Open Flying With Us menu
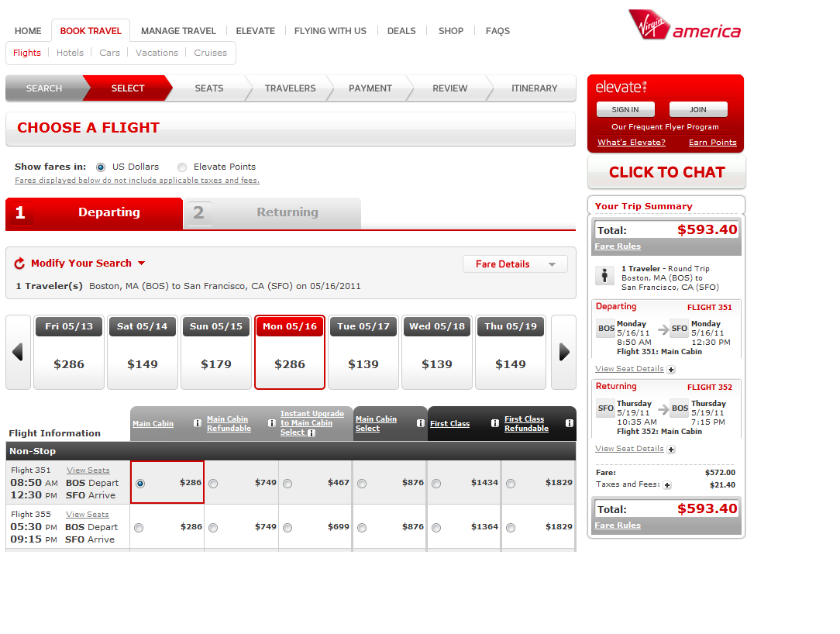The height and width of the screenshot is (634, 840). (x=330, y=31)
